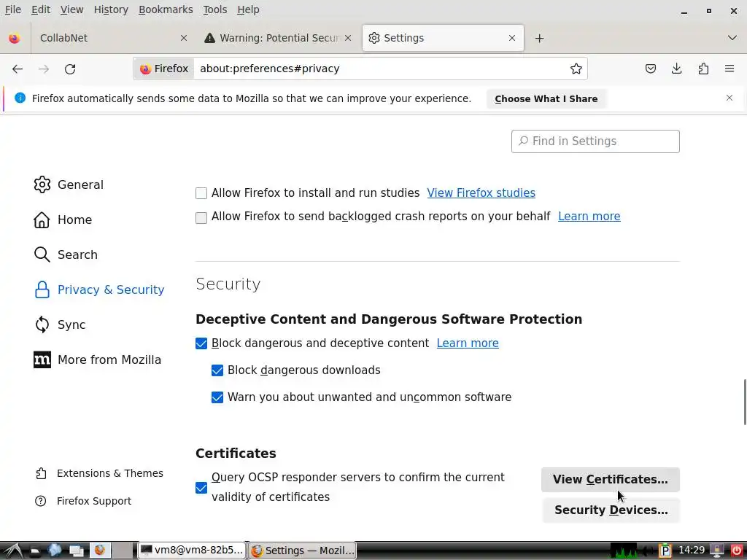The height and width of the screenshot is (560, 747).
Task: Open the View Firefox studies link
Action: point(481,193)
